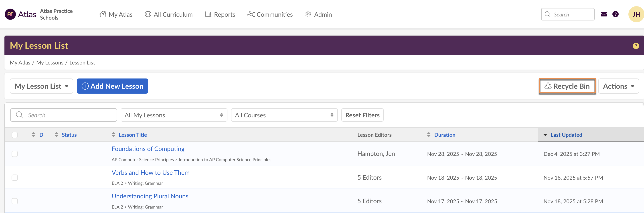644x213 pixels.
Task: Sort by Status column arrows icon
Action: [x=57, y=135]
